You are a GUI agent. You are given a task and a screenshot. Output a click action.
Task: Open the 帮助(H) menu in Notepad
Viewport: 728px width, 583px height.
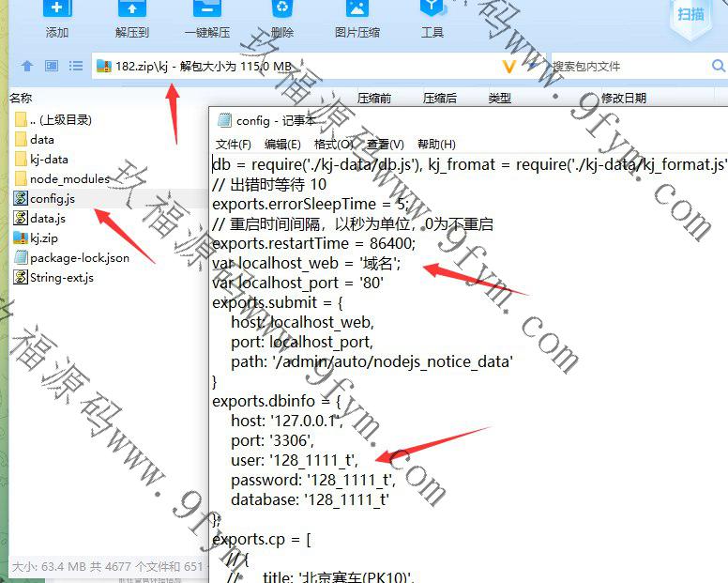click(x=436, y=145)
